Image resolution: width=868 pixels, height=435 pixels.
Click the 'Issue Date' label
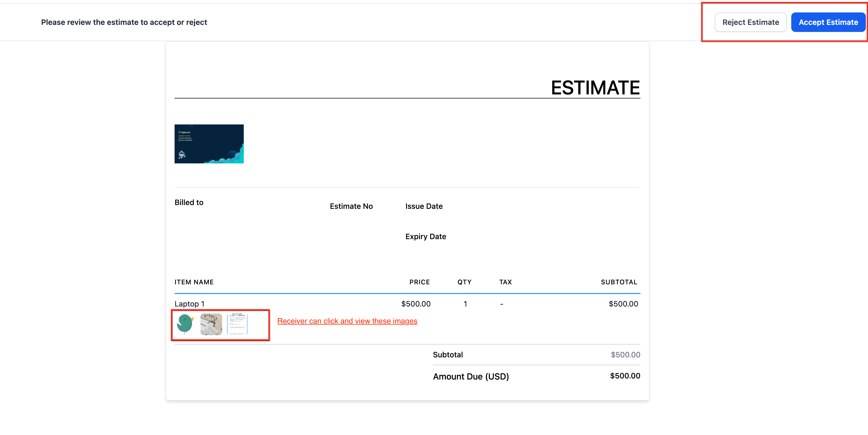424,206
